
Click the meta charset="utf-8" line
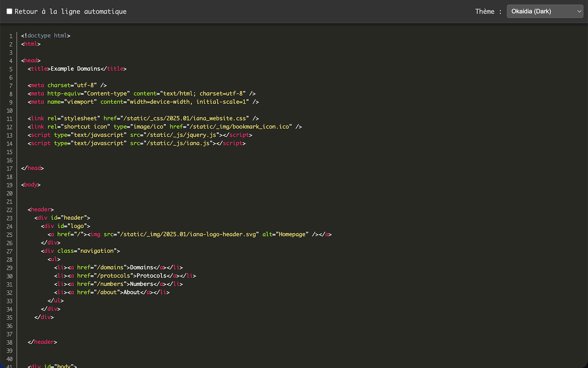67,85
